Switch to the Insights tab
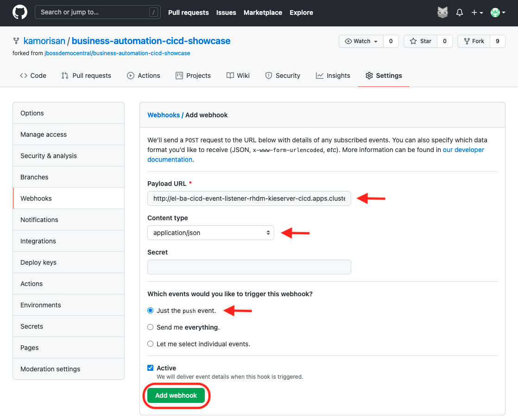Image resolution: width=518 pixels, height=420 pixels. click(333, 76)
